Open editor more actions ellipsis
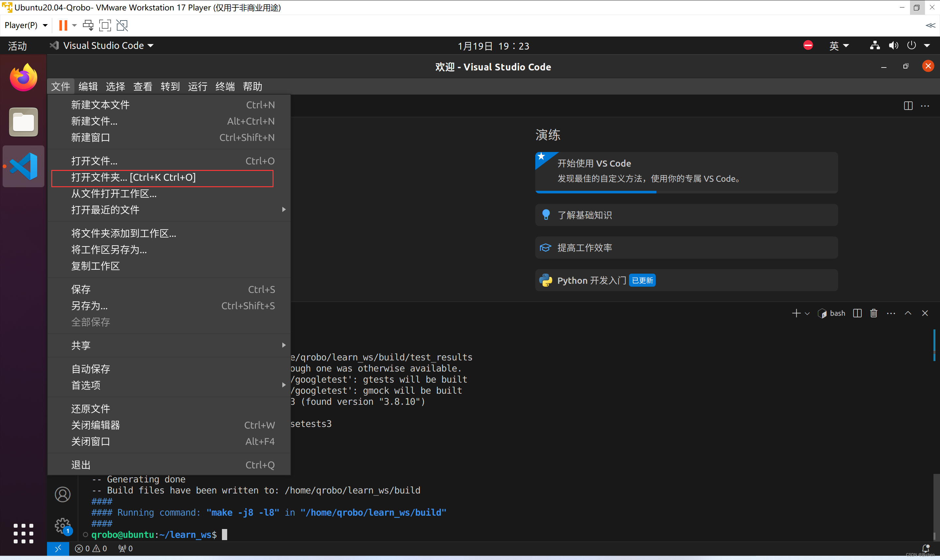 pos(925,106)
